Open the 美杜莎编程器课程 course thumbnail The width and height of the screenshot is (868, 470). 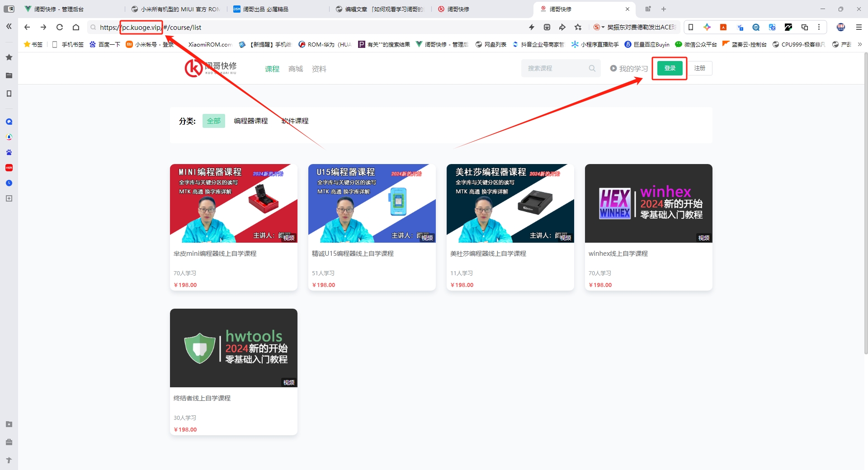(510, 203)
